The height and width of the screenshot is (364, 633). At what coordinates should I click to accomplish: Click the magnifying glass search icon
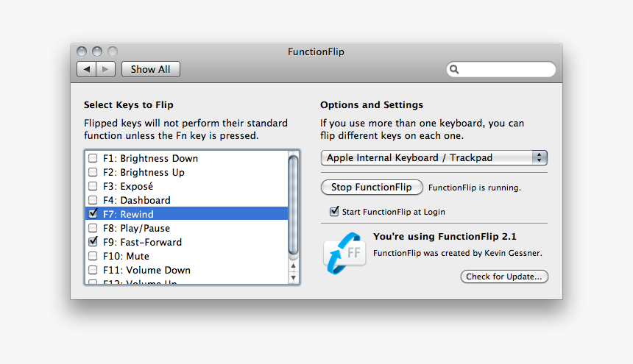click(x=454, y=69)
